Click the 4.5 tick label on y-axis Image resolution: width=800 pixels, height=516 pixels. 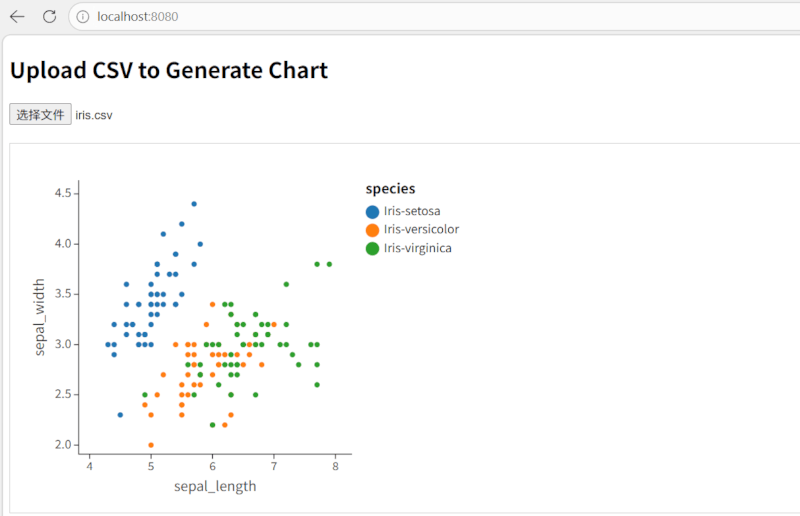66,193
